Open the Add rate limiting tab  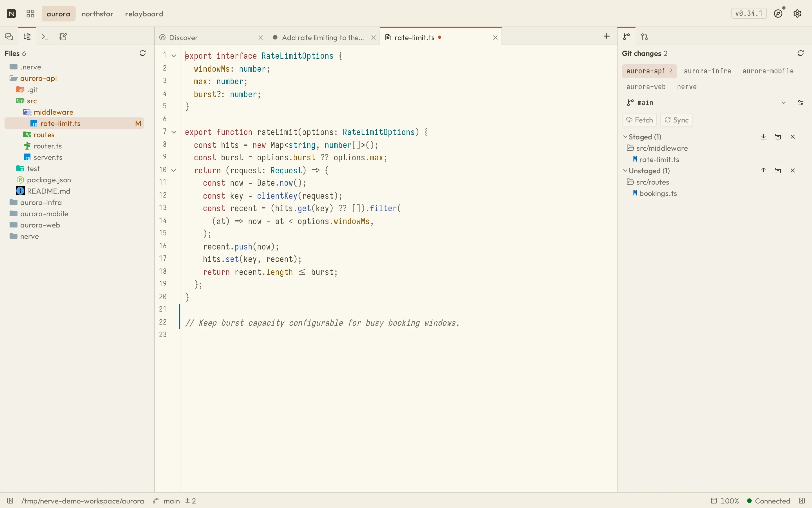click(323, 37)
